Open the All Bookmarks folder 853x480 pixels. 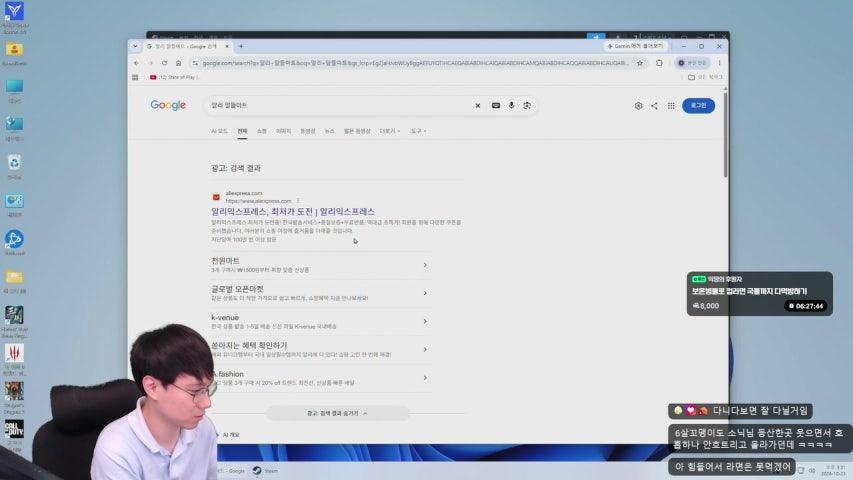pos(705,77)
